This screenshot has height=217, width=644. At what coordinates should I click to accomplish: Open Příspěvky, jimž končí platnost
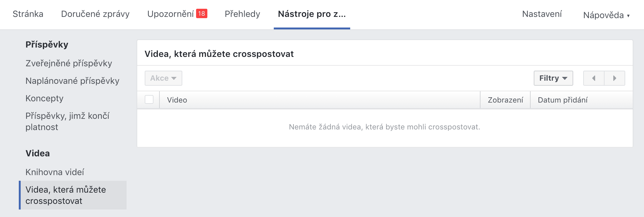[67, 121]
